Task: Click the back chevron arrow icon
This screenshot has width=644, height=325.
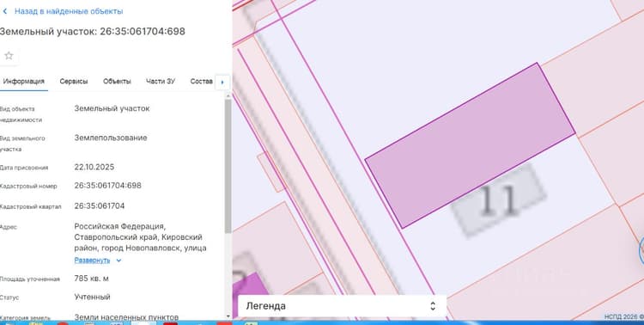Action: [x=5, y=11]
